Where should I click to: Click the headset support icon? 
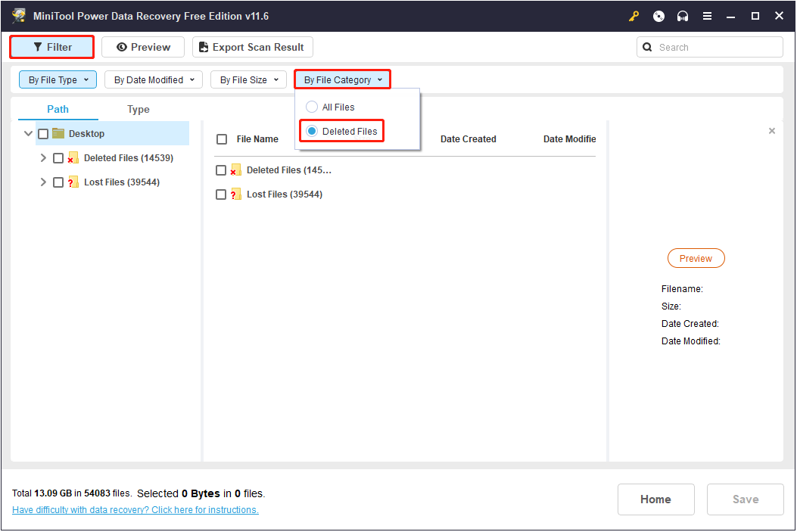[x=682, y=15]
